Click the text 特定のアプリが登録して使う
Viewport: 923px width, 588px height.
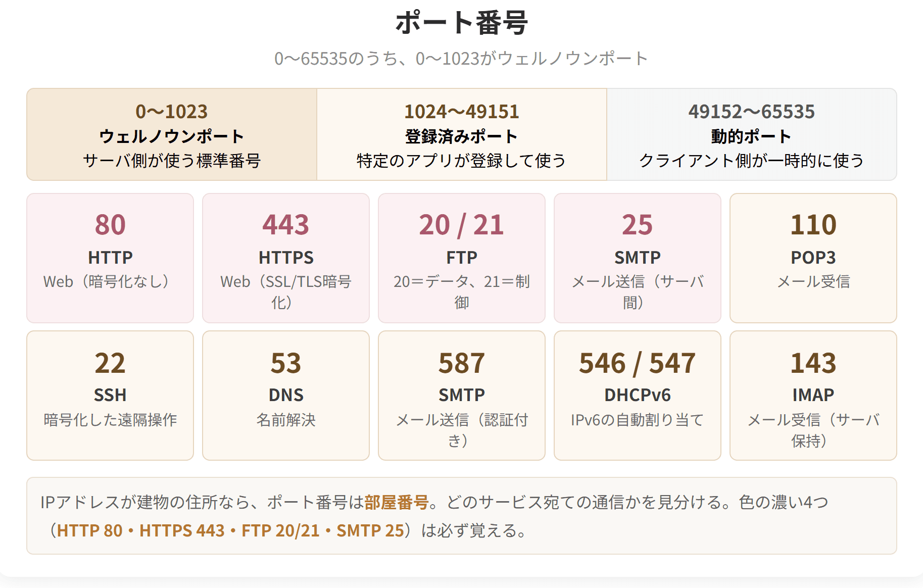tap(462, 161)
